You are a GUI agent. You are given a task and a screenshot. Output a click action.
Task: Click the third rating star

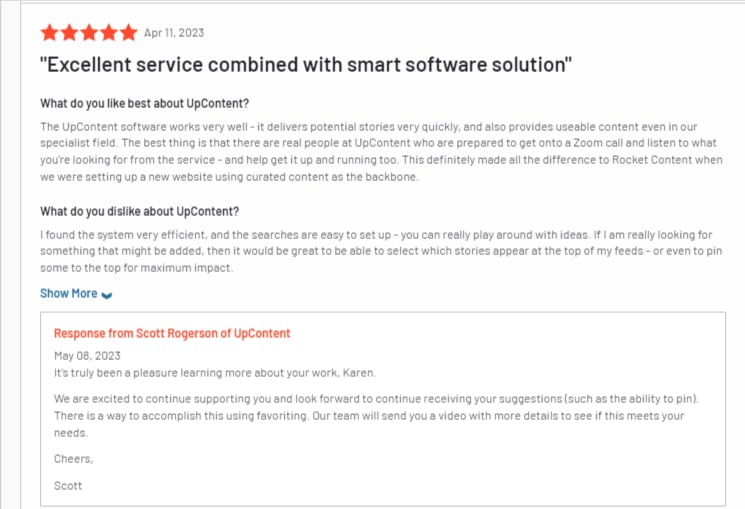coord(89,33)
